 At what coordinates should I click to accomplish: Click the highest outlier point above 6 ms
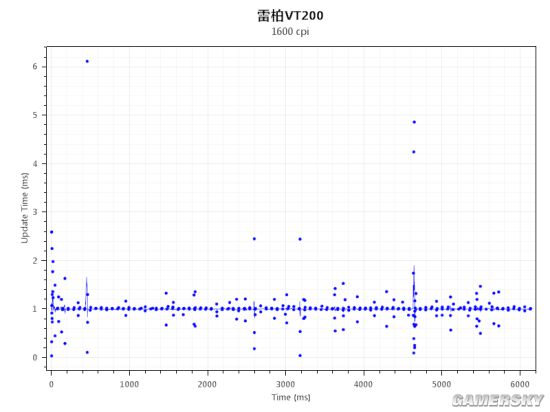point(87,61)
